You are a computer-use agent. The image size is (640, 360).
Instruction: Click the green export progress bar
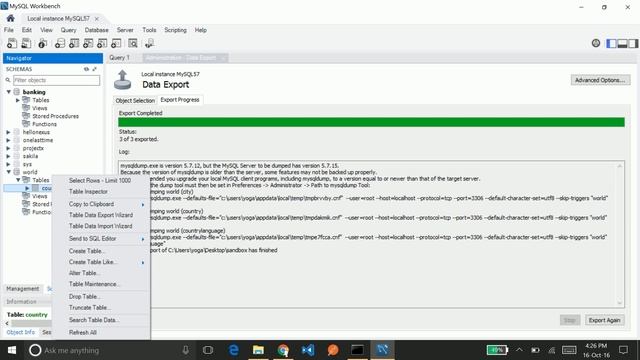[371, 122]
